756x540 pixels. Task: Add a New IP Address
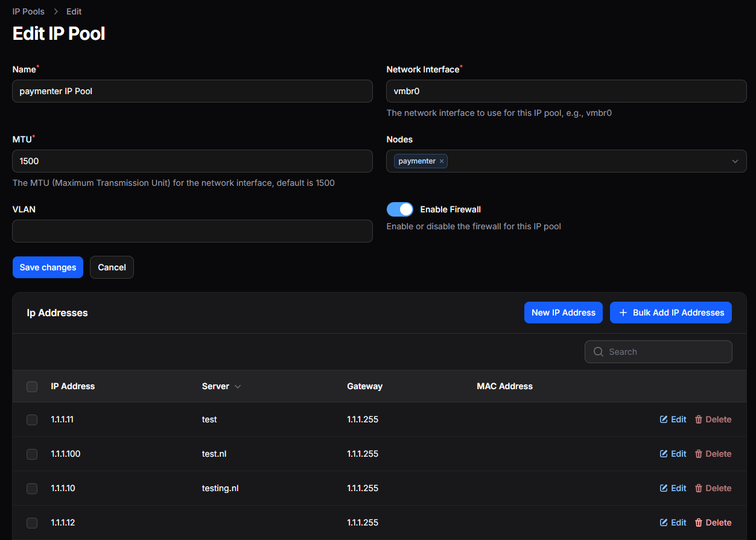pos(563,313)
